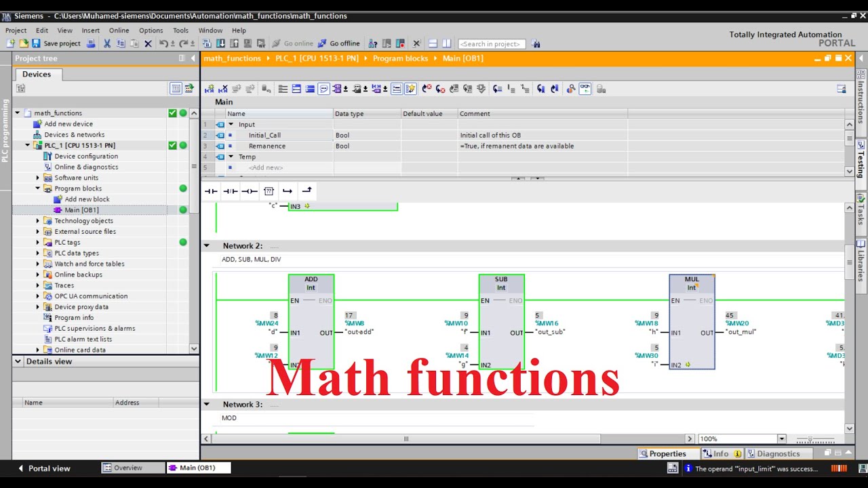This screenshot has height=488, width=868.
Task: Click the Save project button
Action: click(x=56, y=43)
